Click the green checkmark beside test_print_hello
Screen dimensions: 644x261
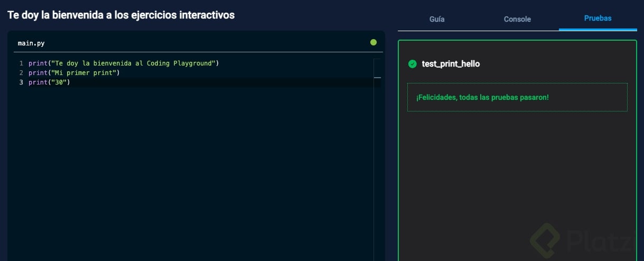pos(413,64)
